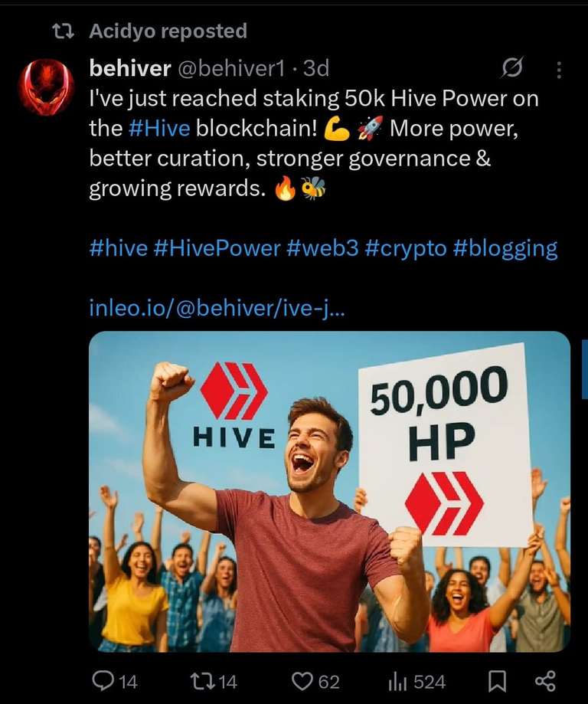
Task: Share the post via share icon
Action: point(545,681)
